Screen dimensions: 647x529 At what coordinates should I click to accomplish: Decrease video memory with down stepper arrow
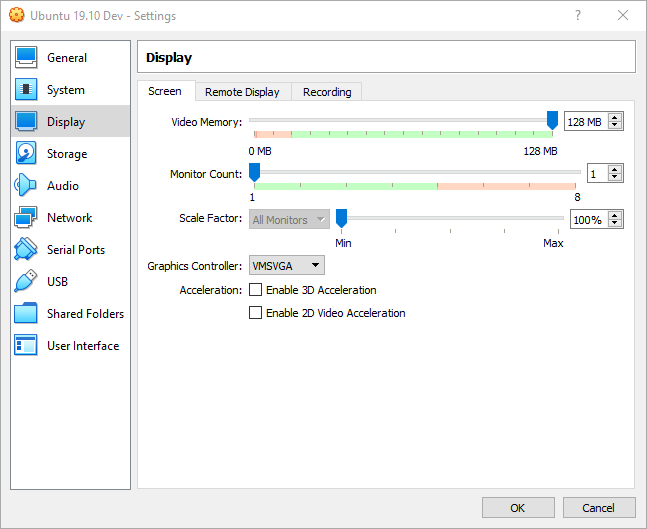point(615,125)
